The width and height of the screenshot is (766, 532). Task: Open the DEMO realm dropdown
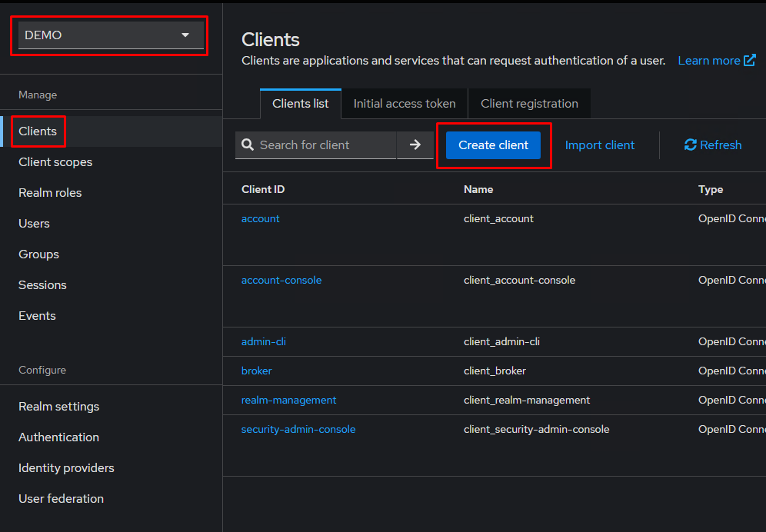[x=111, y=35]
